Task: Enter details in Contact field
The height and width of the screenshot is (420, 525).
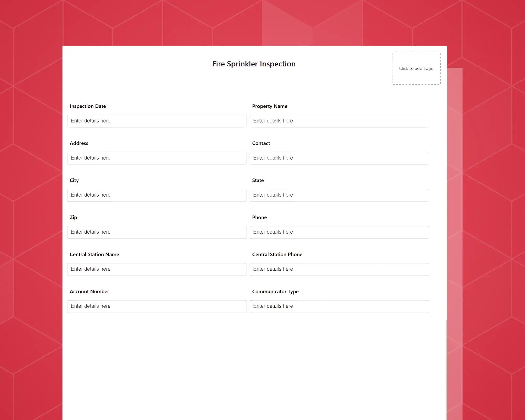Action: click(339, 158)
